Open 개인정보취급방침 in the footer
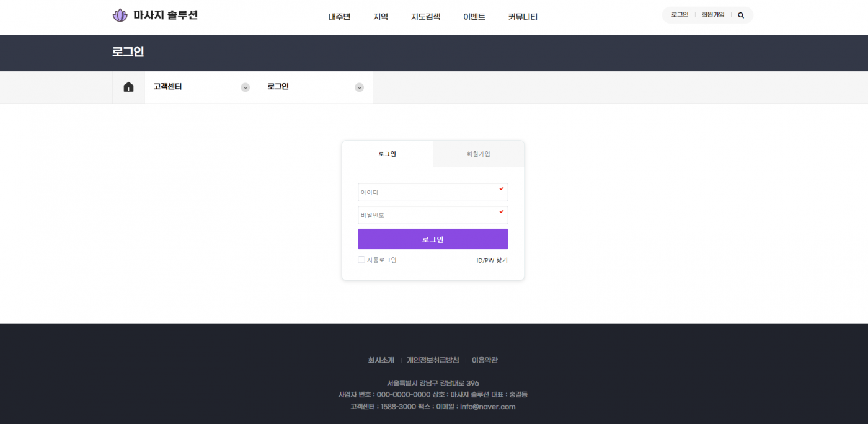Image resolution: width=868 pixels, height=424 pixels. tap(433, 360)
